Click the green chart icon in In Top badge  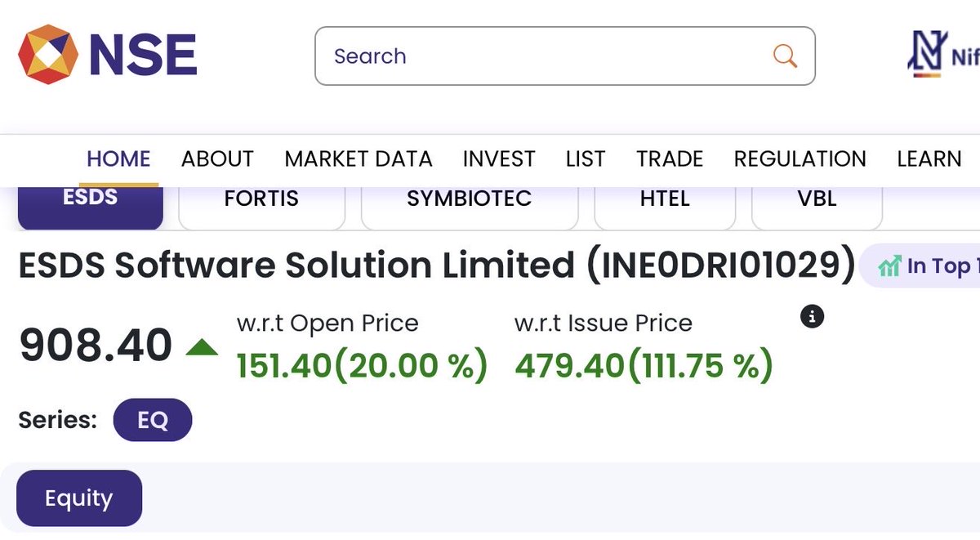[x=889, y=266]
